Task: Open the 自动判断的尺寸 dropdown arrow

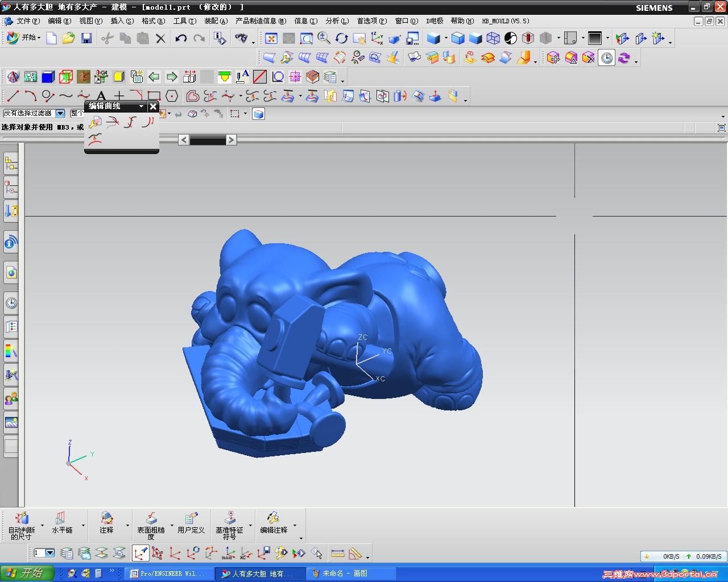Action: click(x=42, y=525)
